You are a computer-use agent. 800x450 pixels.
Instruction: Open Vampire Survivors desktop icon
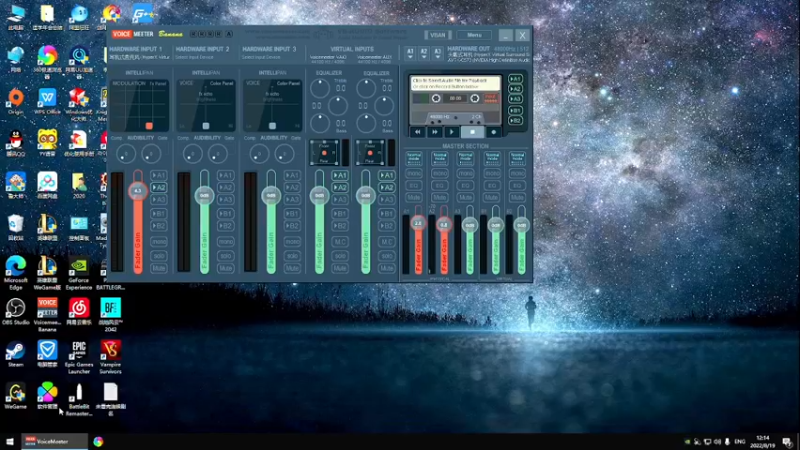tap(110, 357)
